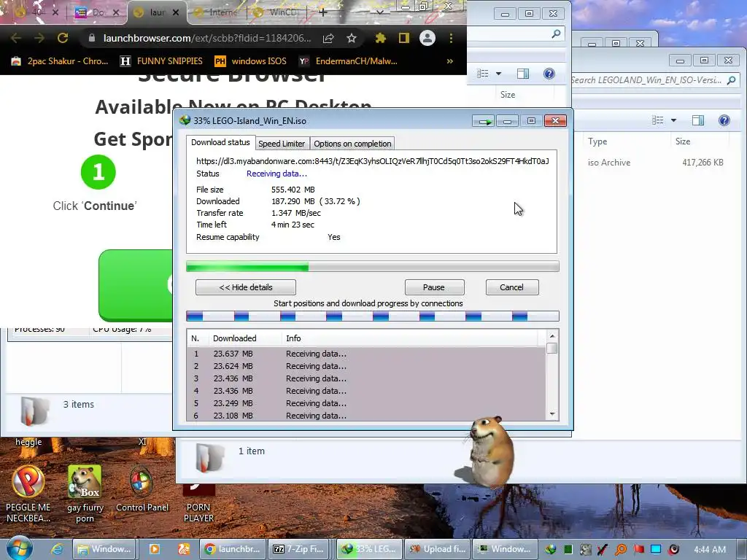Switch to Upload fi... taskbar button
This screenshot has height=560, width=747.
(x=438, y=549)
